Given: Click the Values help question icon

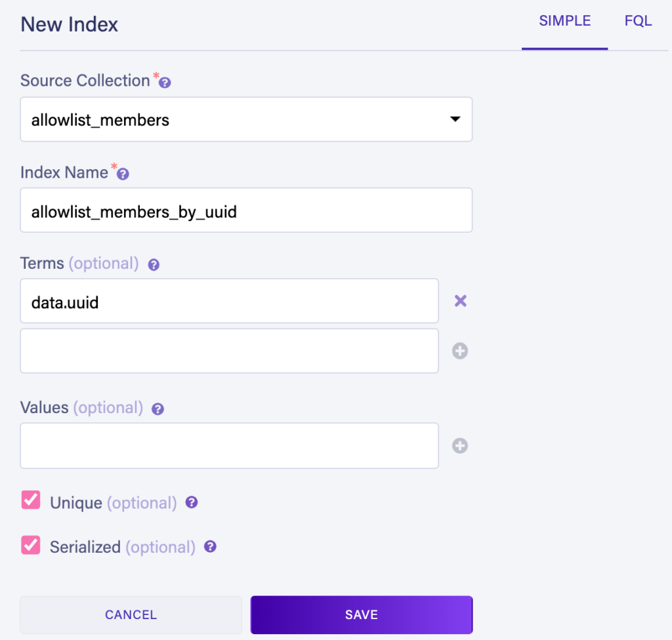Looking at the screenshot, I should point(157,409).
